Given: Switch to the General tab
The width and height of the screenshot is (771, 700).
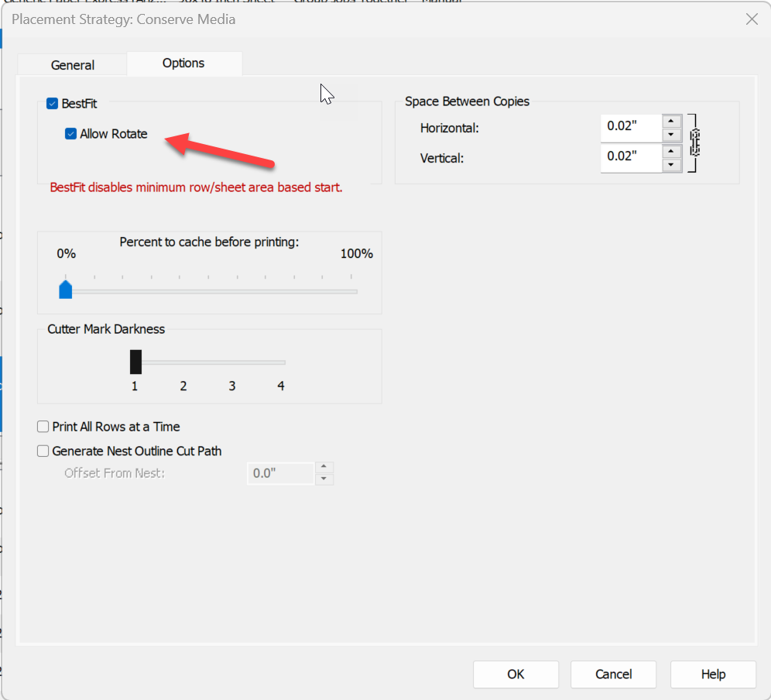Looking at the screenshot, I should [72, 65].
